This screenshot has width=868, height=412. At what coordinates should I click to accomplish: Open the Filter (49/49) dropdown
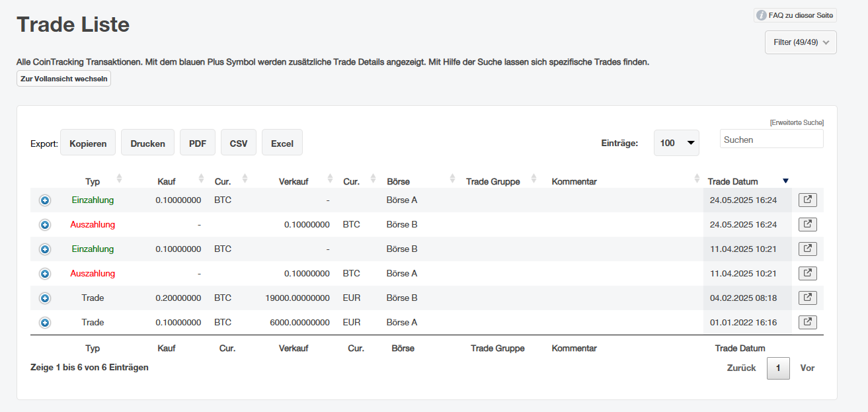pyautogui.click(x=801, y=42)
